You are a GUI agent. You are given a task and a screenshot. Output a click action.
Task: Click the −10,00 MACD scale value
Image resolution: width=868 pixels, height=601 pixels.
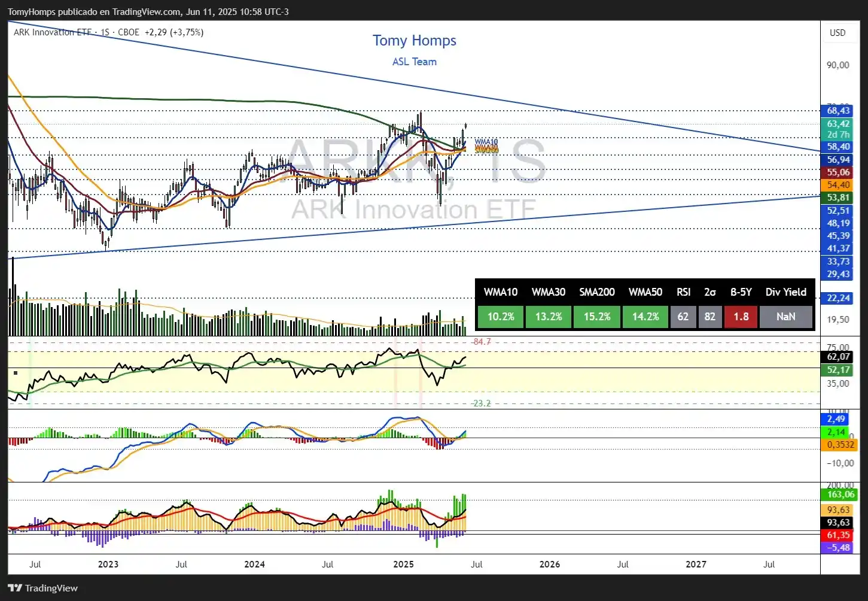point(840,463)
